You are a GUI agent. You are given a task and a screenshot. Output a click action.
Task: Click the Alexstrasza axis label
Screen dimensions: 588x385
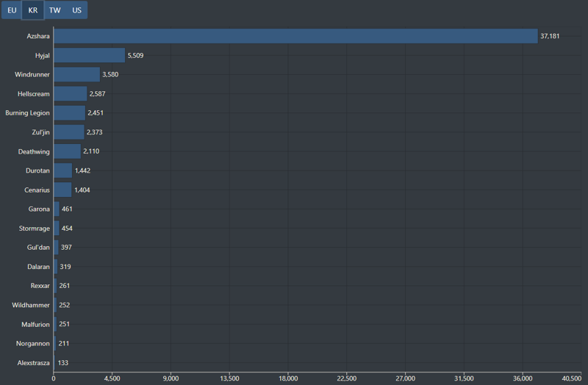pyautogui.click(x=33, y=362)
